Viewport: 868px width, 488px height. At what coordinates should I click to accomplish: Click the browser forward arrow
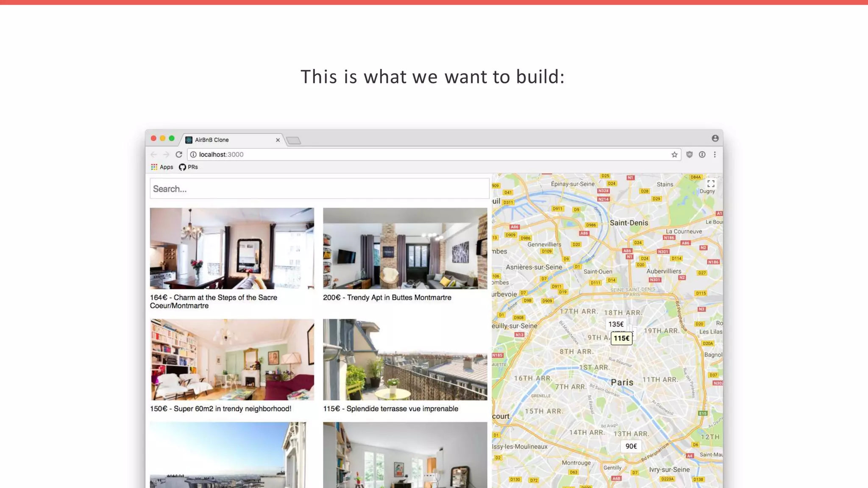coord(166,155)
